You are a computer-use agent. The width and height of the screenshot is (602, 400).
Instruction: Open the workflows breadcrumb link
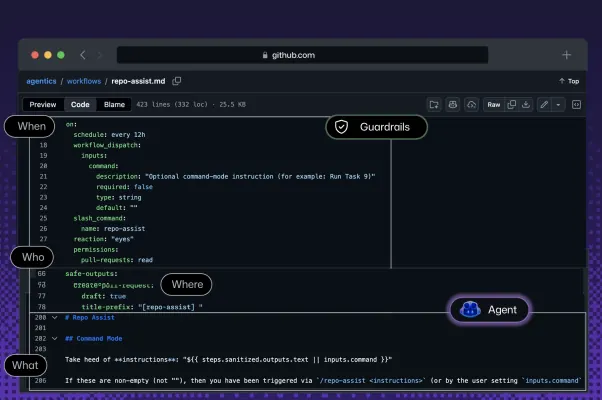(84, 81)
